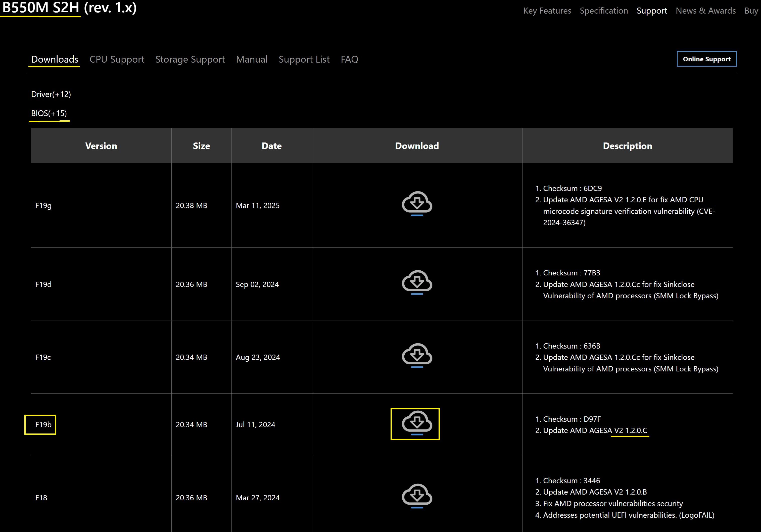Download the F19g BIOS file

point(417,203)
